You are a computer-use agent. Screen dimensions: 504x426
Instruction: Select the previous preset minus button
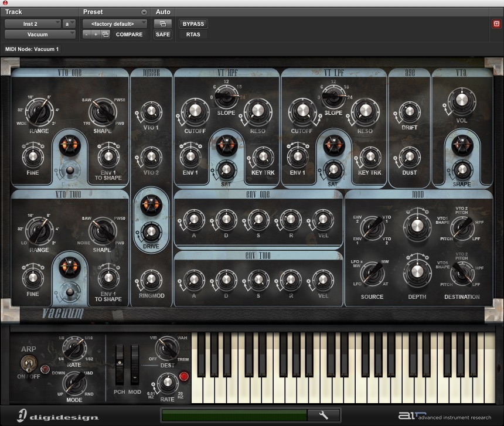coord(87,35)
